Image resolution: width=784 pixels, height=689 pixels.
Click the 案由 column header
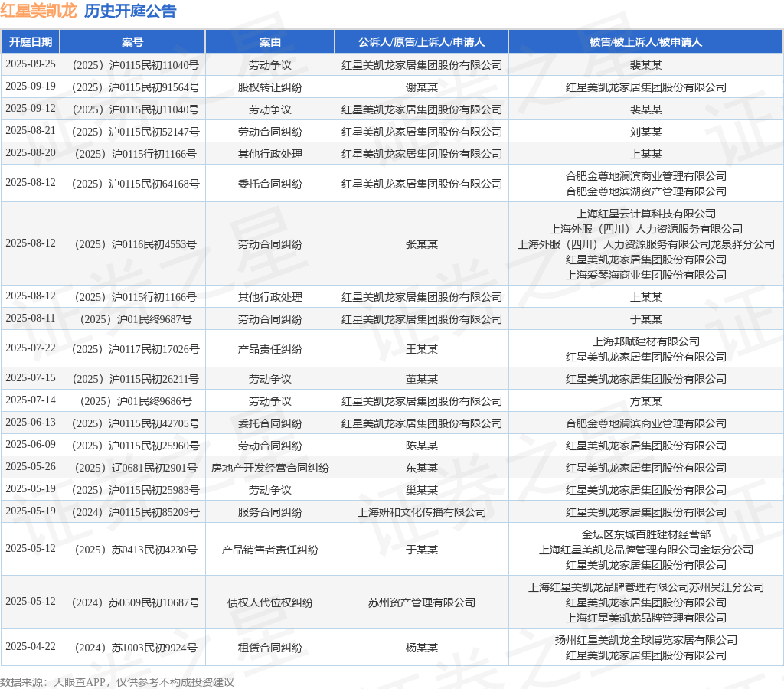click(270, 42)
